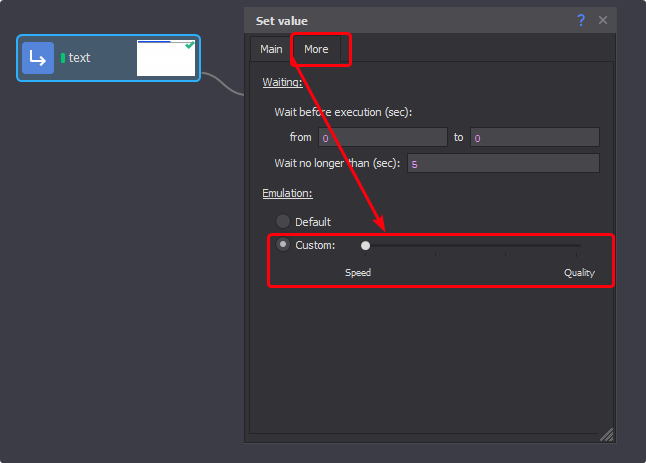Click the 'Waiting:' section heading
Viewport: 646px width, 463px height.
coord(283,82)
